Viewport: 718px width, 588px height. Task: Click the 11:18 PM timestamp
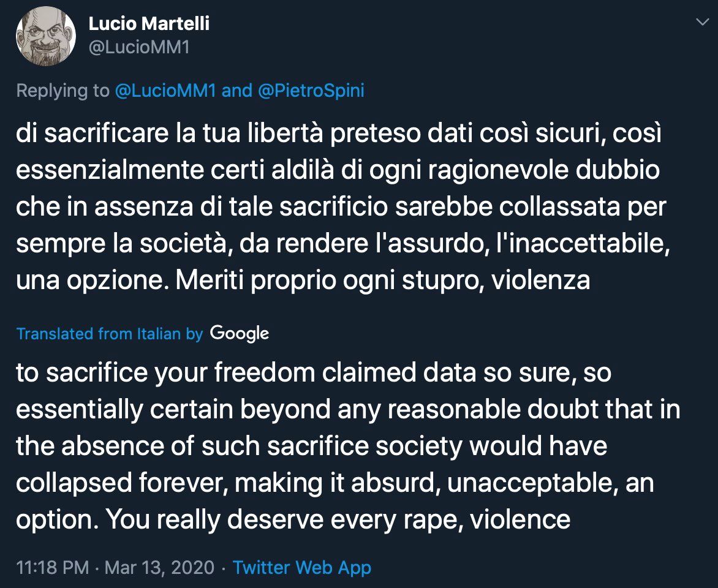coord(53,567)
